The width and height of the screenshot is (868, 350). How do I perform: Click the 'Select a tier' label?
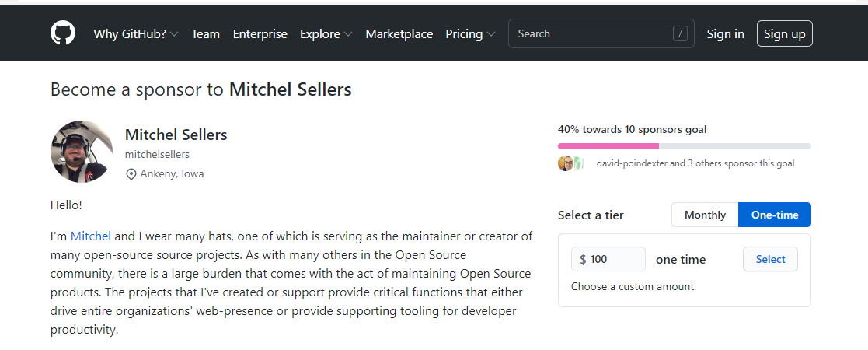[591, 215]
